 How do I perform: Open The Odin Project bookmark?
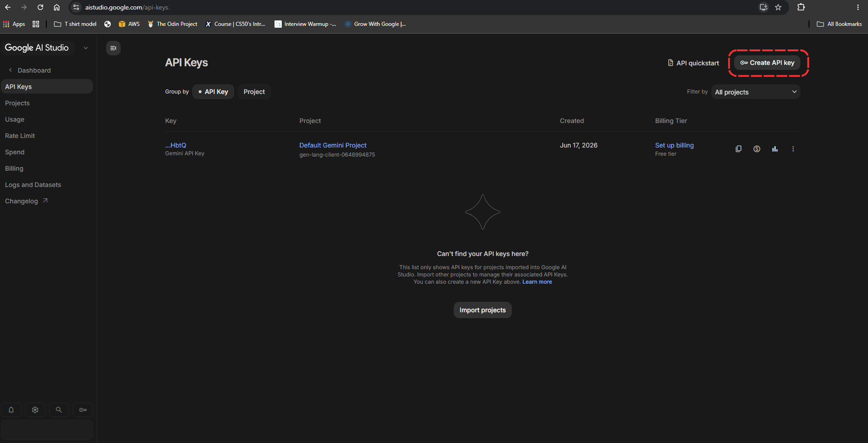172,24
